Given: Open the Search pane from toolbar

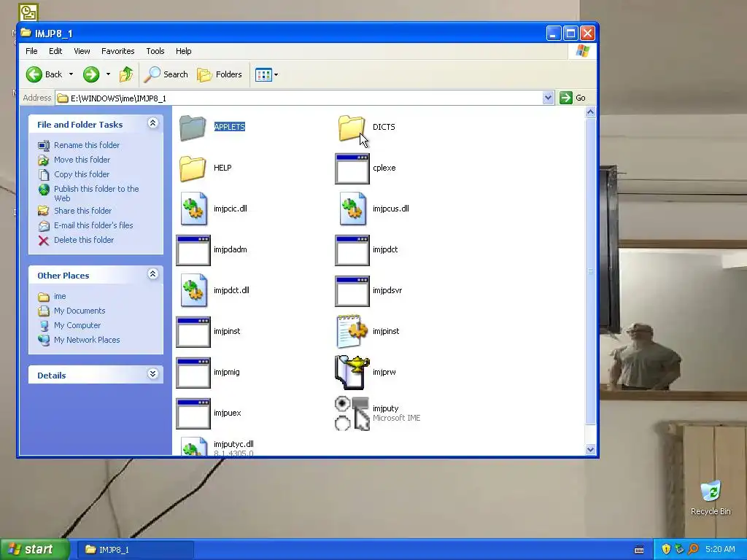Looking at the screenshot, I should click(166, 74).
